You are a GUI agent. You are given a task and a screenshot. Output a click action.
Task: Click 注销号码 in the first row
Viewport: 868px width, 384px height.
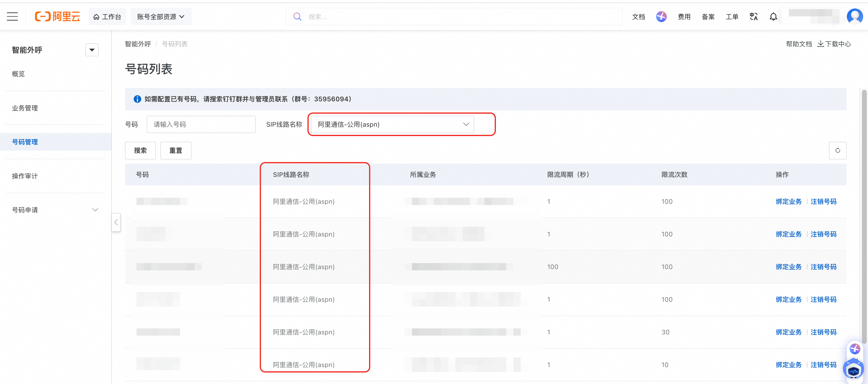point(823,201)
